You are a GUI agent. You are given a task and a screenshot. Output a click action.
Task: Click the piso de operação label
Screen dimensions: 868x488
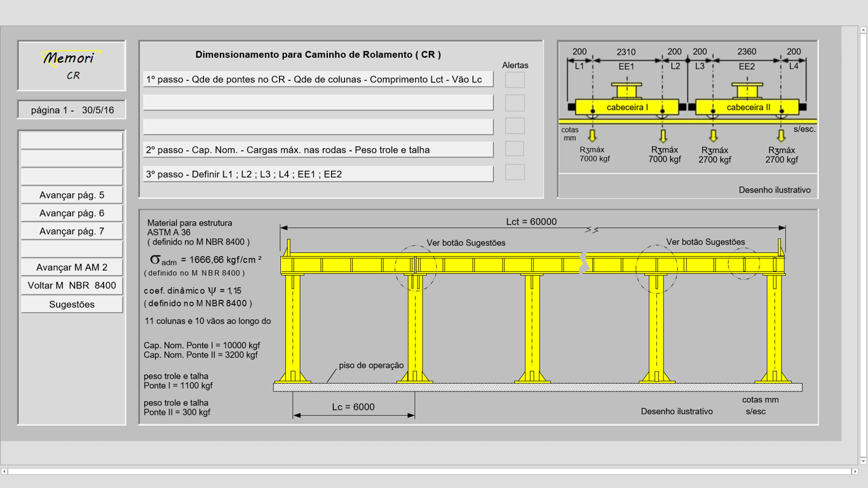tap(371, 365)
